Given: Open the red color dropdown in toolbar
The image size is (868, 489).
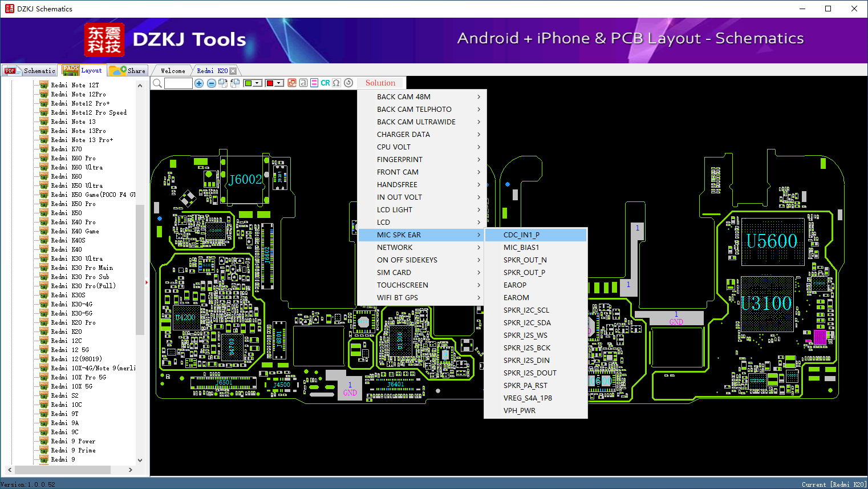Looking at the screenshot, I should click(279, 83).
